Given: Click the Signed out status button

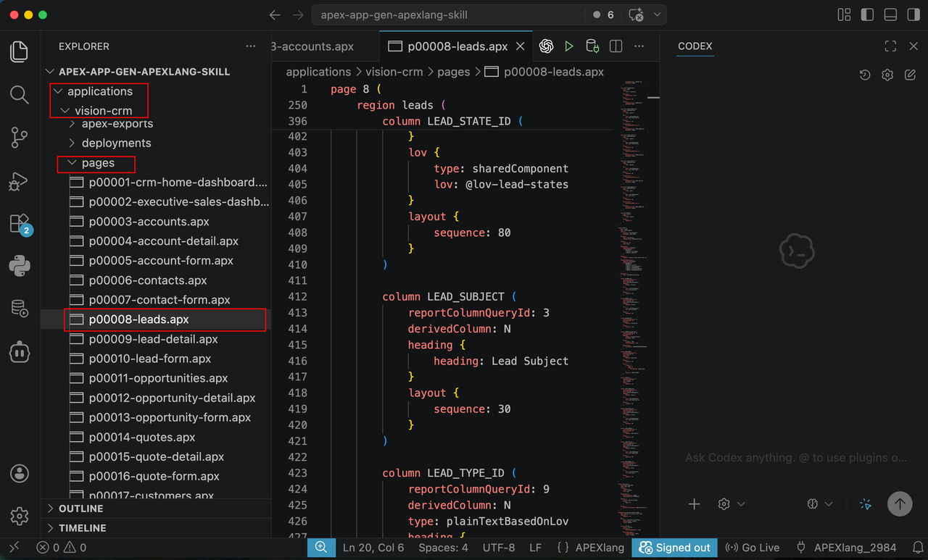Looking at the screenshot, I should coord(674,548).
